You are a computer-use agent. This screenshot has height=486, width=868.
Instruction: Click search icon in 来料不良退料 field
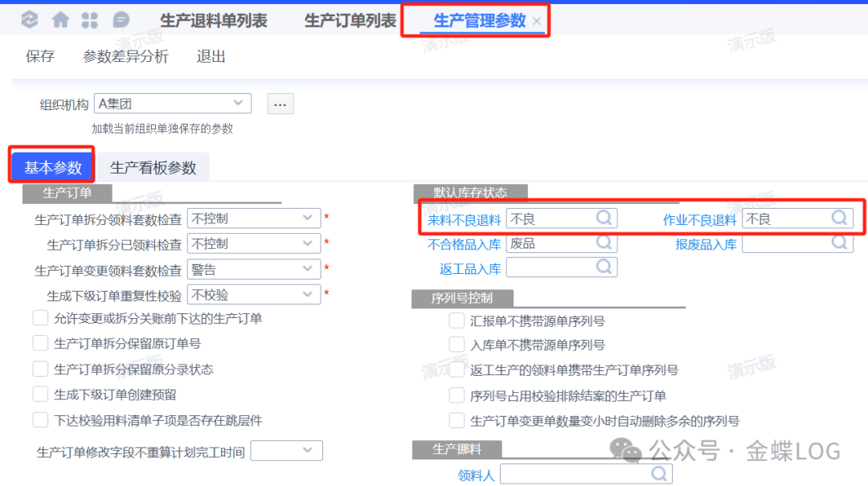[x=604, y=218]
